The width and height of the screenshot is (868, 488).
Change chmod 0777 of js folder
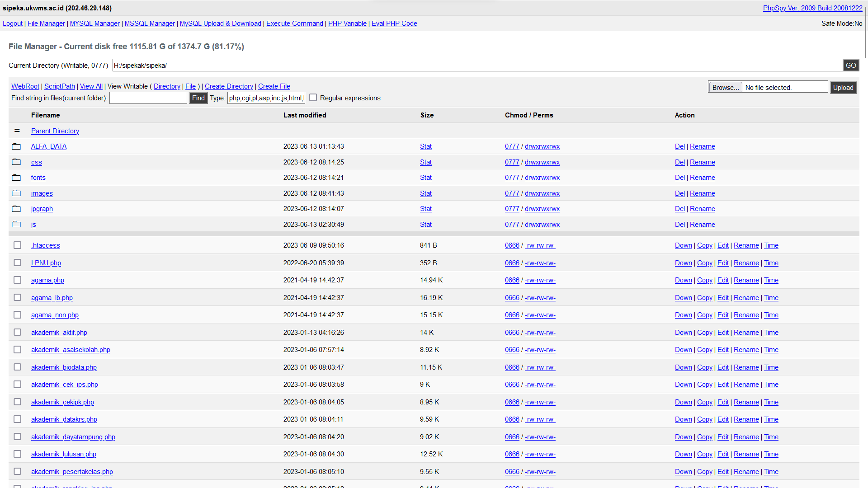point(512,225)
